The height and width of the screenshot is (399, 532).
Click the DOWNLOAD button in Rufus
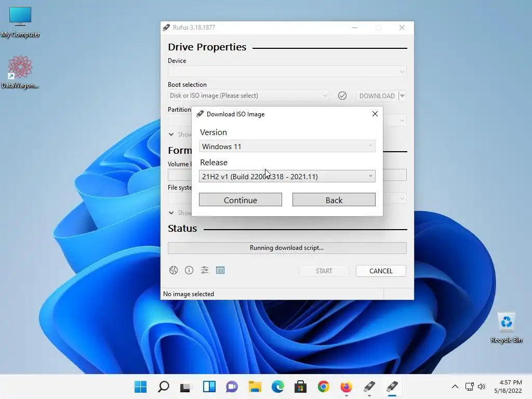coord(377,96)
